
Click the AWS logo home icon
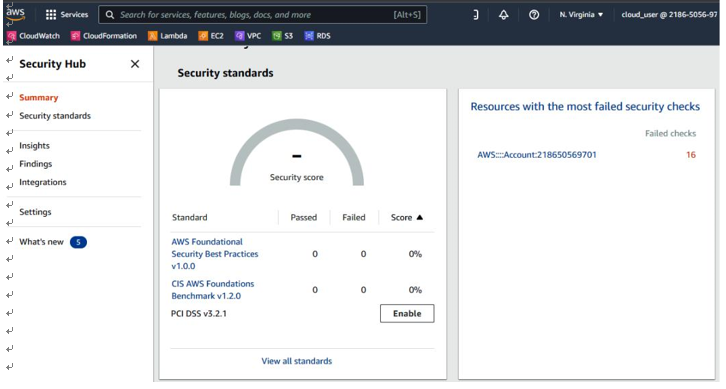click(x=15, y=13)
